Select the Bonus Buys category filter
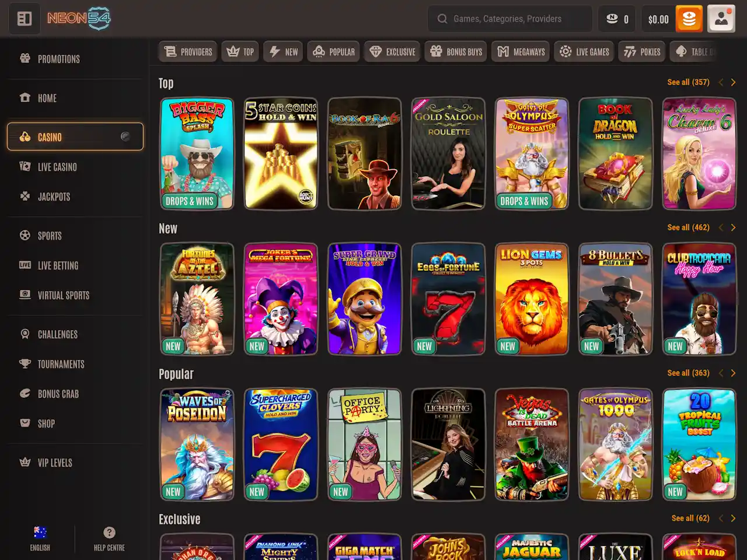 point(456,52)
